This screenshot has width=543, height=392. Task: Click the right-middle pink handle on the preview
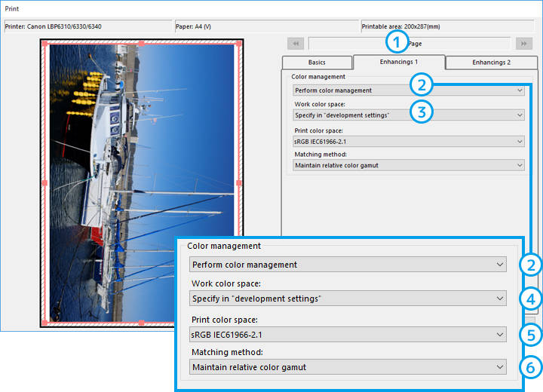(238, 183)
